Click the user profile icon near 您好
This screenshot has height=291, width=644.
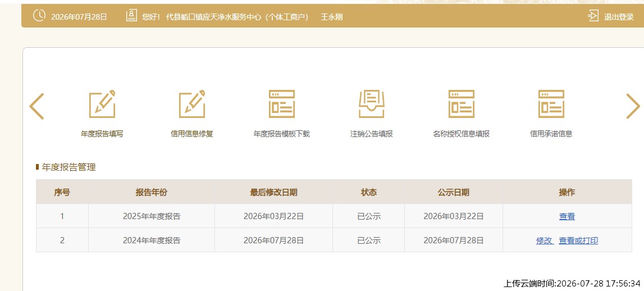[131, 16]
